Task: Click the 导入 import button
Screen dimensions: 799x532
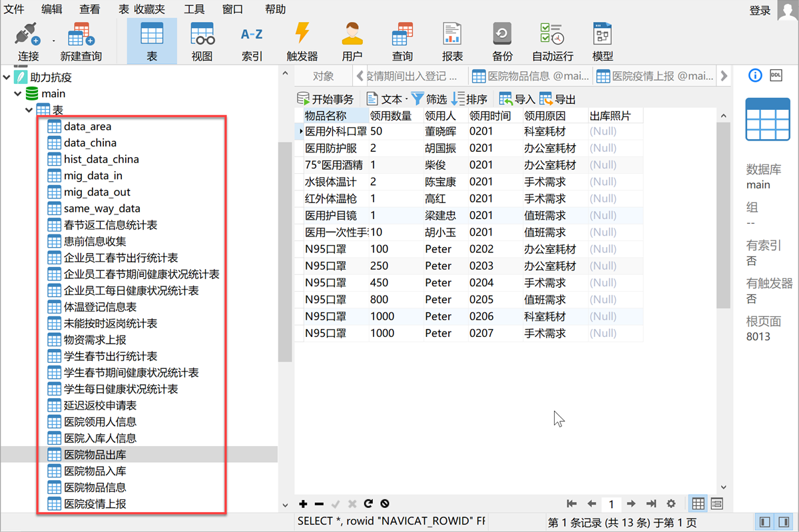Action: tap(517, 99)
